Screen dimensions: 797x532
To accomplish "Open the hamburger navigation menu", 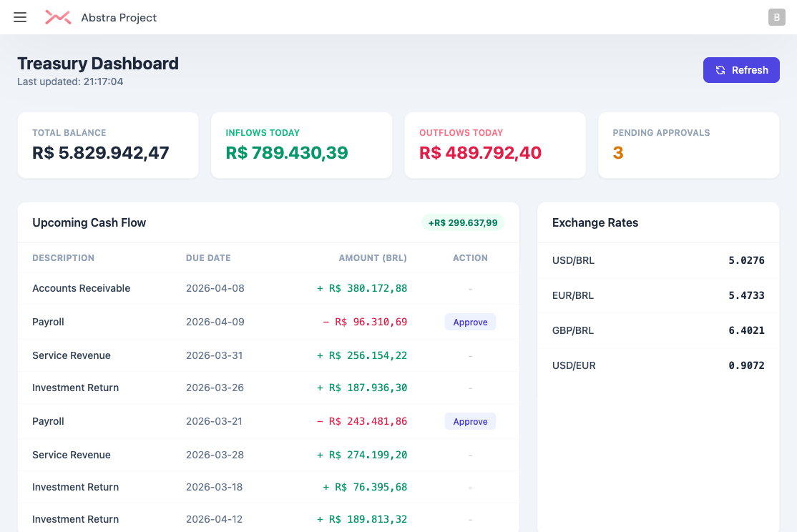I will [x=20, y=17].
